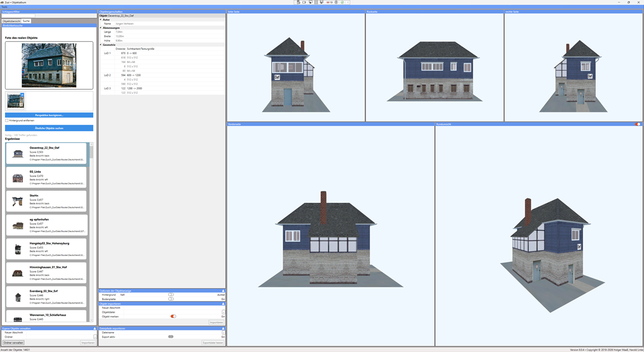
Task: Collapse the Geometrie property group
Action: tap(101, 45)
